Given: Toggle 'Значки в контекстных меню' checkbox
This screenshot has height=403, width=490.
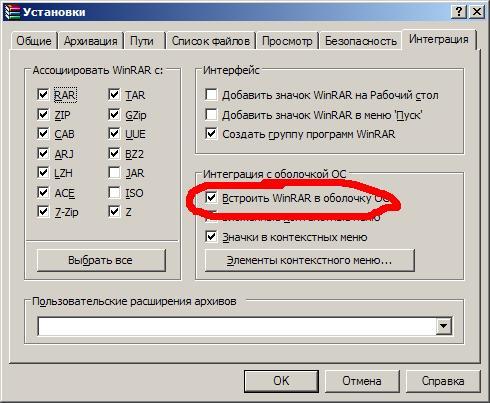Looking at the screenshot, I should coord(211,237).
